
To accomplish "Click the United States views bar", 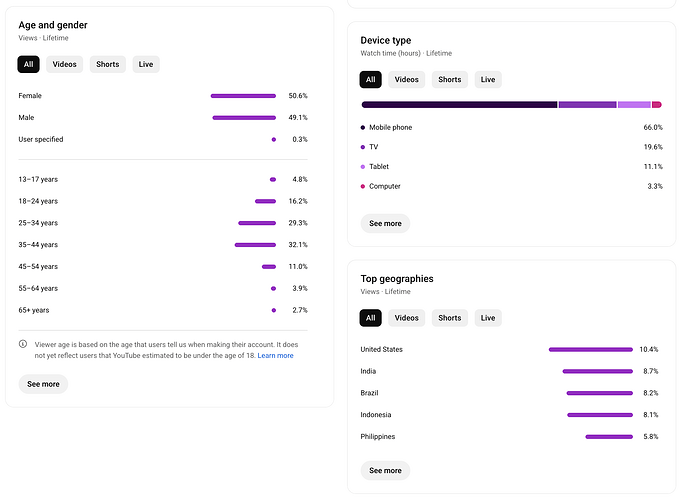I will pyautogui.click(x=591, y=350).
